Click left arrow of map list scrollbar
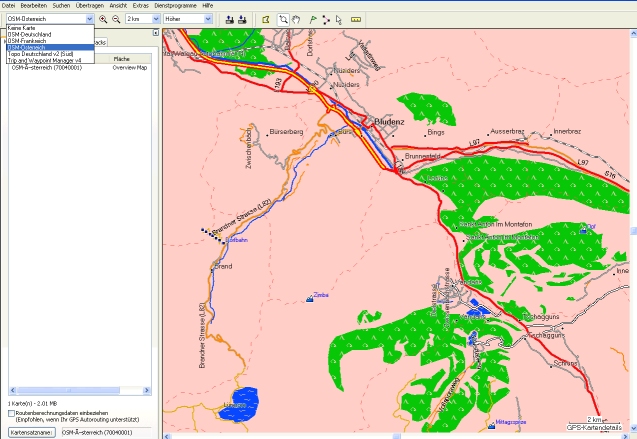 click(13, 390)
